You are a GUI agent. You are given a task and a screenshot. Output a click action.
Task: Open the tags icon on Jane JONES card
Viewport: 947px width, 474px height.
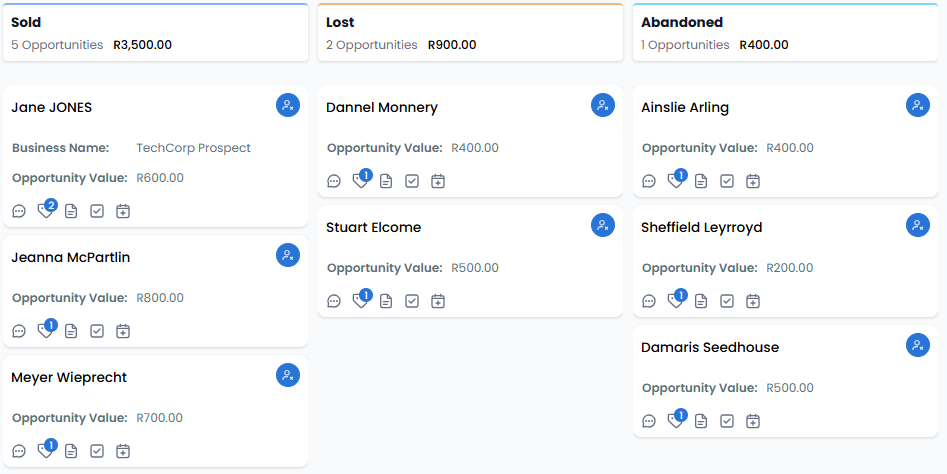point(45,211)
